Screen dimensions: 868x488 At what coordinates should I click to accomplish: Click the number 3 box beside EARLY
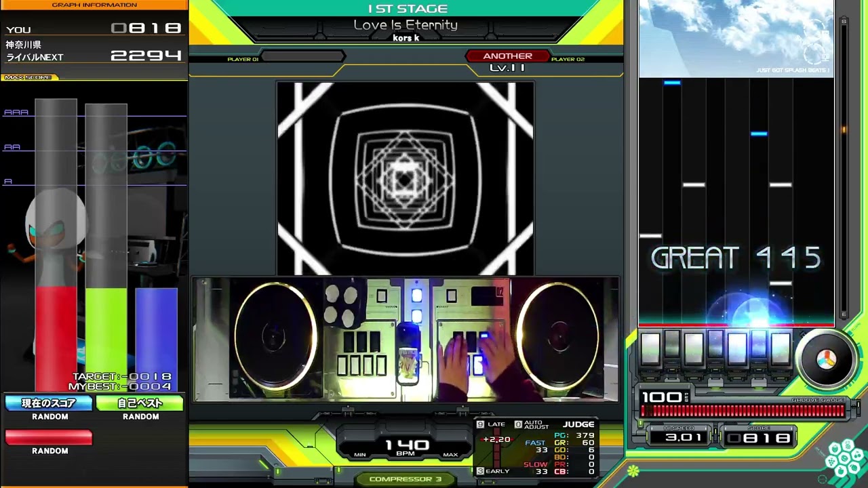coord(481,471)
